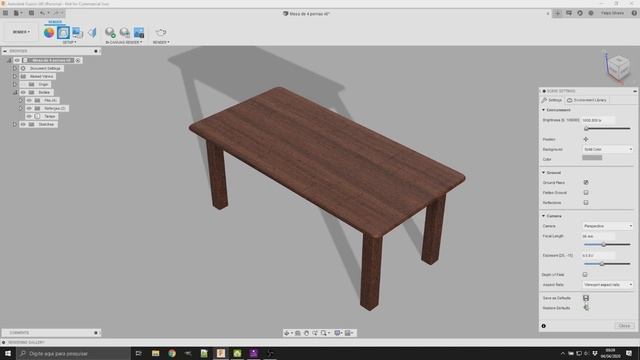Click the Save as Defaults disk icon

pyautogui.click(x=586, y=298)
